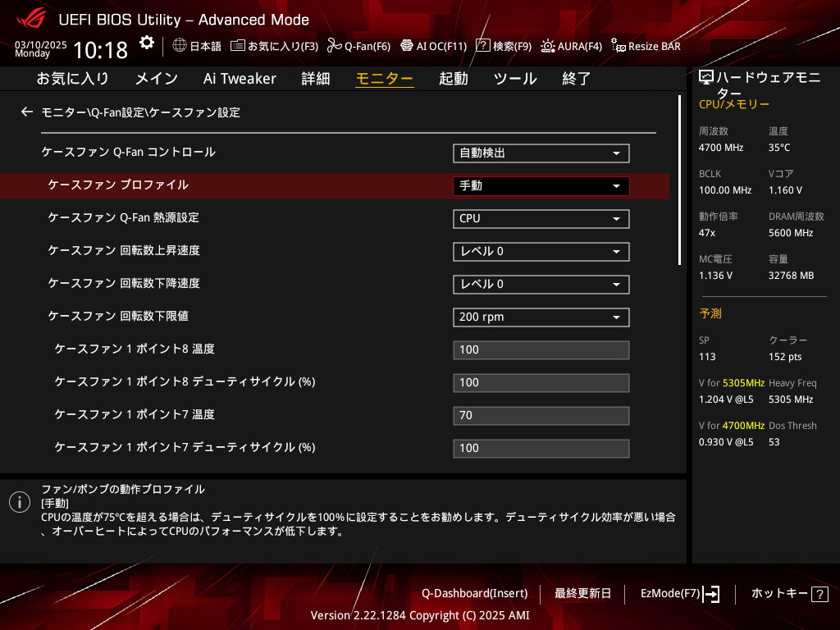Open ケースファン Q-Fan コントロール dropdown (自動検出)
This screenshot has height=630, width=840.
(x=541, y=153)
